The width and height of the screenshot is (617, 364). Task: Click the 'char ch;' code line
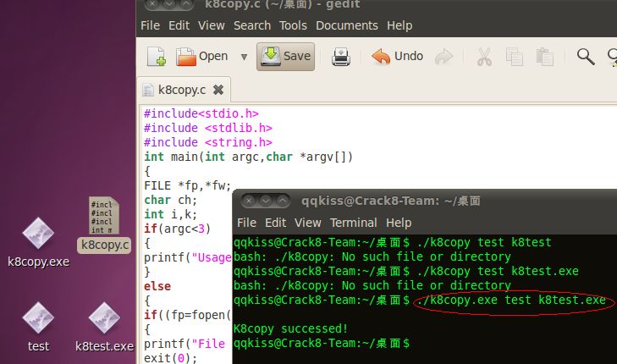(170, 201)
